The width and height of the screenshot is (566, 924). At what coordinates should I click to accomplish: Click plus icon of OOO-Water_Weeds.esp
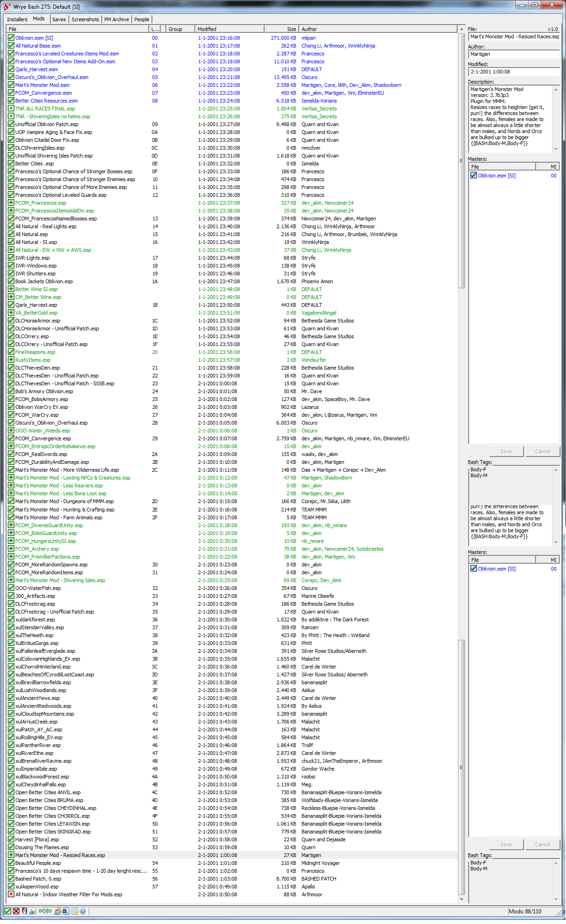11,431
